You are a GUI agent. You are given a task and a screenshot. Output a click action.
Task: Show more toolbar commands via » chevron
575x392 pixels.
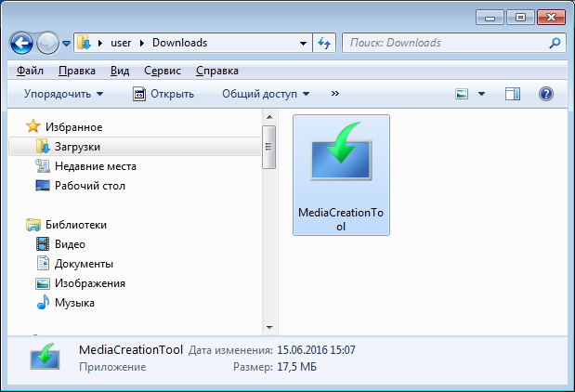(x=334, y=94)
